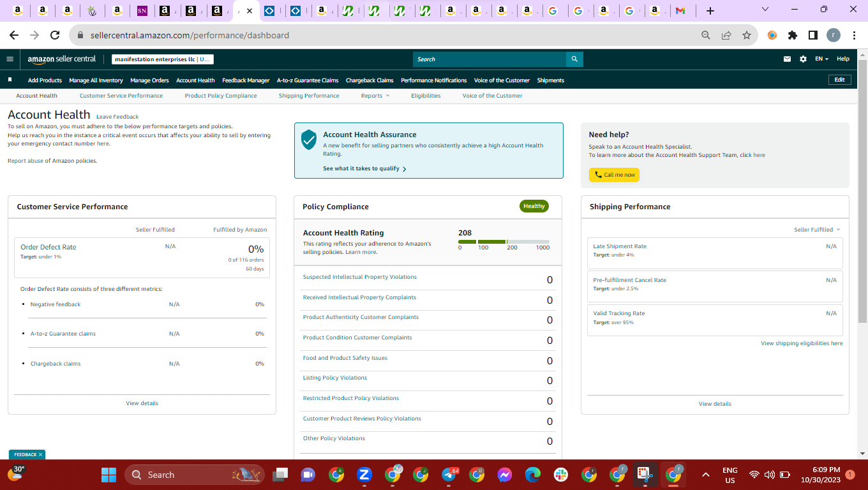The width and height of the screenshot is (868, 490).
Task: View details for Shipping Performance
Action: [x=715, y=404]
